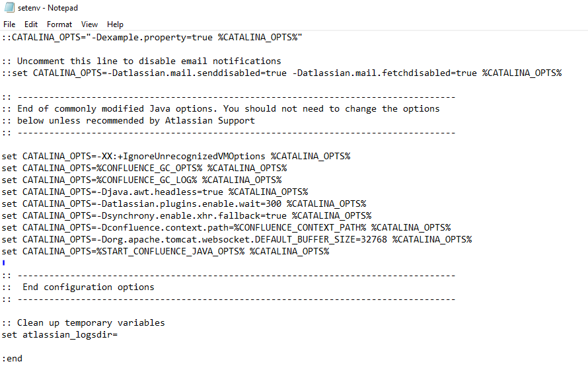Click the Djava.awt.headless=true line
This screenshot has height=372, width=588.
(x=155, y=192)
